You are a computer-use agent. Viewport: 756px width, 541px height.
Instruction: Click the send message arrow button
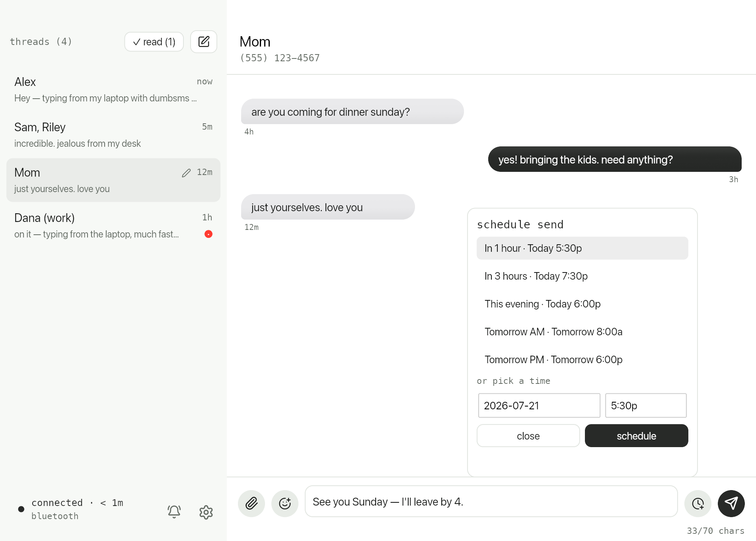click(x=731, y=503)
